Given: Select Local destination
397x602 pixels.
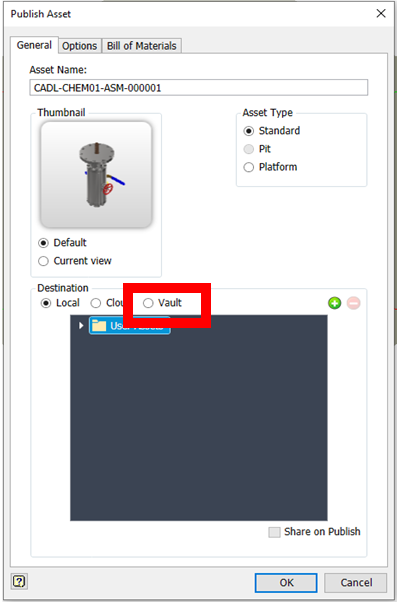Looking at the screenshot, I should click(x=46, y=303).
